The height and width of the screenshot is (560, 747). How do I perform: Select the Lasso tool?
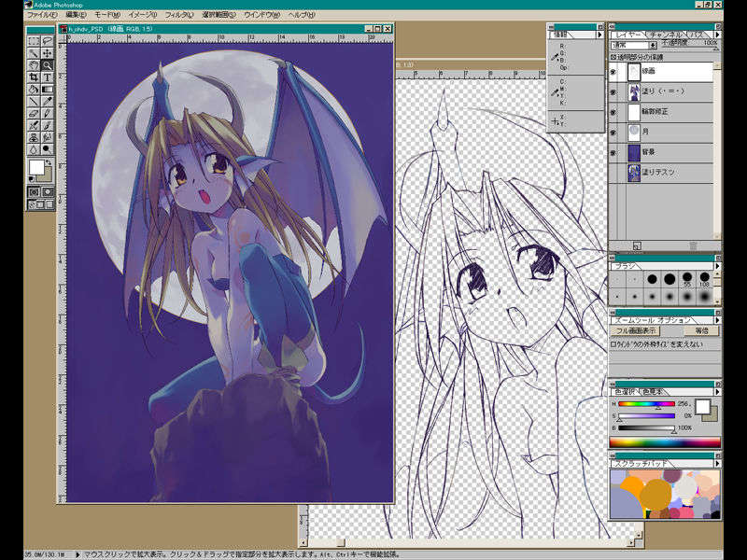coord(48,41)
